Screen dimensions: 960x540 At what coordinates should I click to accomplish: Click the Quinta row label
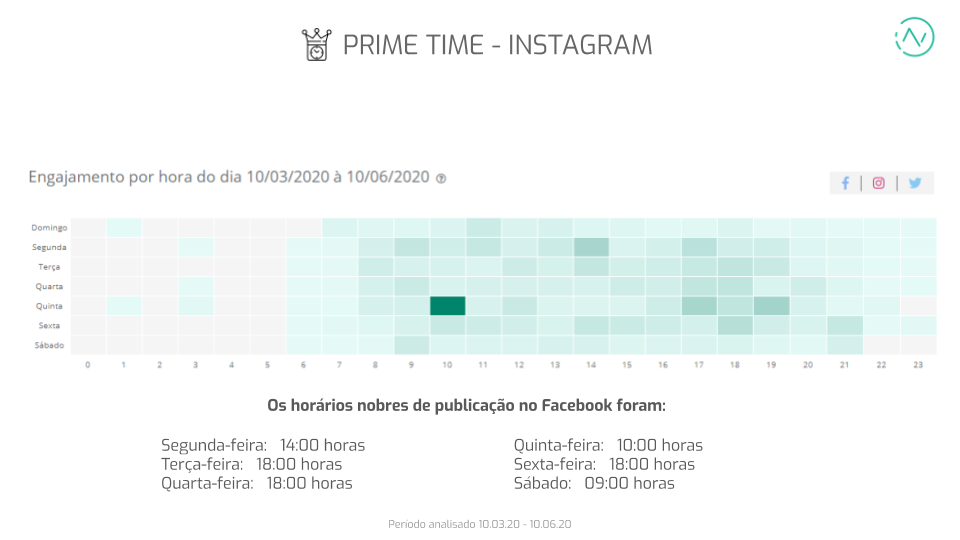point(49,306)
